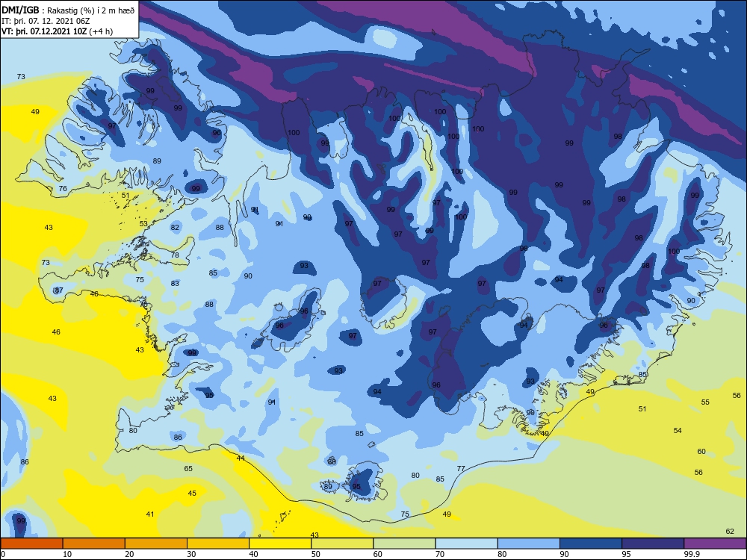Click the 'IT: þri. 07. 12. 2021 06Z' line
The height and width of the screenshot is (560, 747).
46,21
